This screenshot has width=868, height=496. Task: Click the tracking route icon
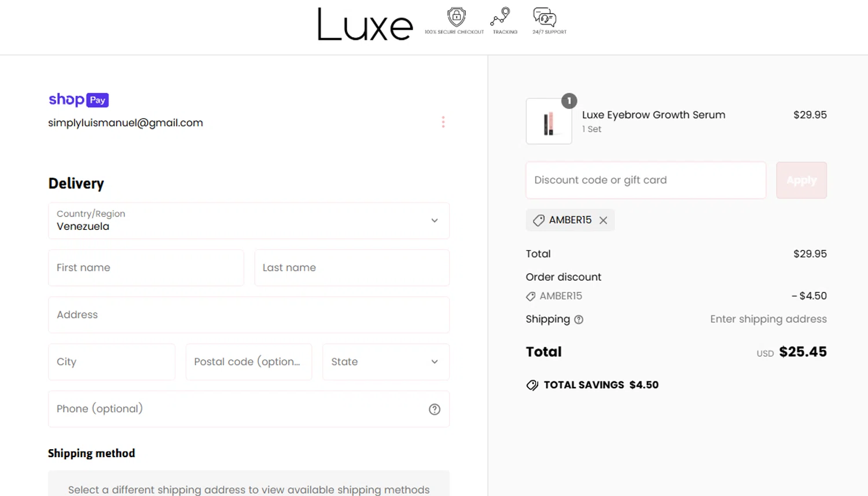pyautogui.click(x=501, y=17)
